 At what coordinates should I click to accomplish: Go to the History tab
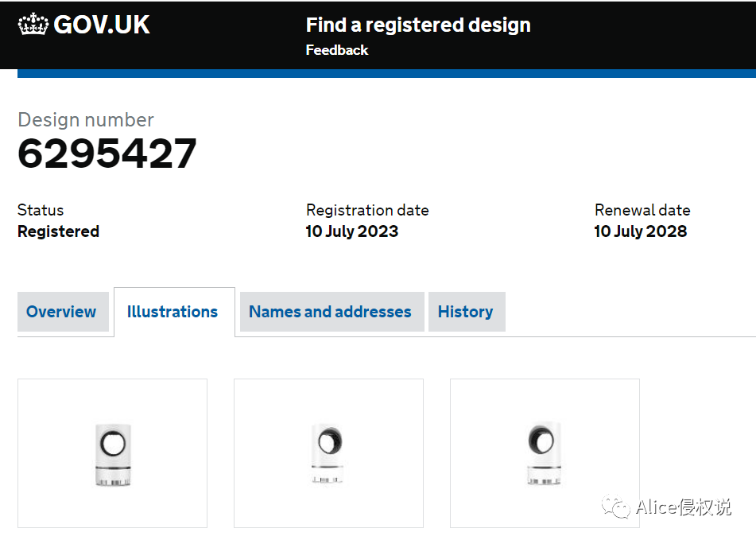(465, 312)
